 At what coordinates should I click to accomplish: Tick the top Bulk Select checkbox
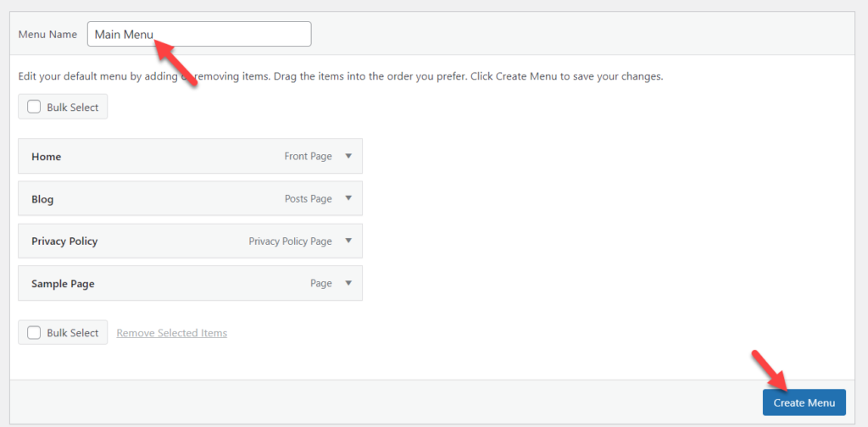pos(35,108)
